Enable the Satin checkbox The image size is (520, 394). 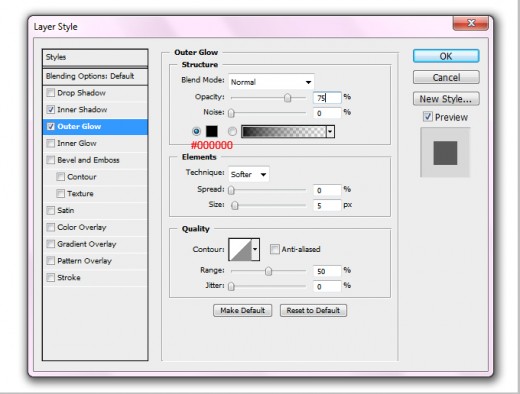point(51,210)
